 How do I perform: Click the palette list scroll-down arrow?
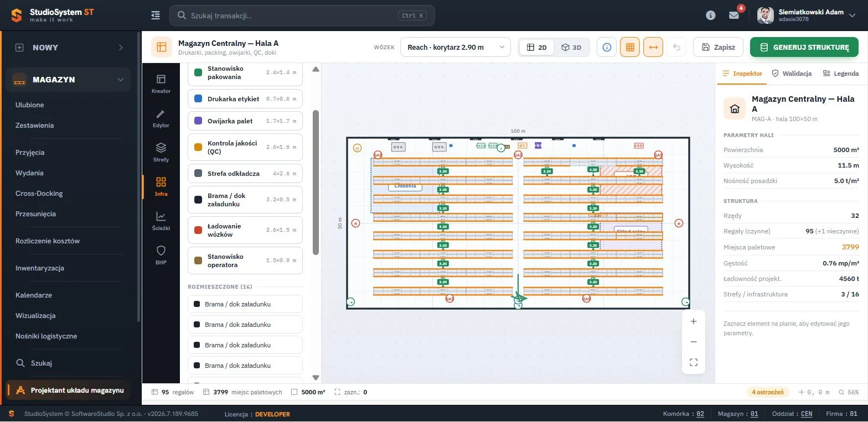(x=316, y=378)
